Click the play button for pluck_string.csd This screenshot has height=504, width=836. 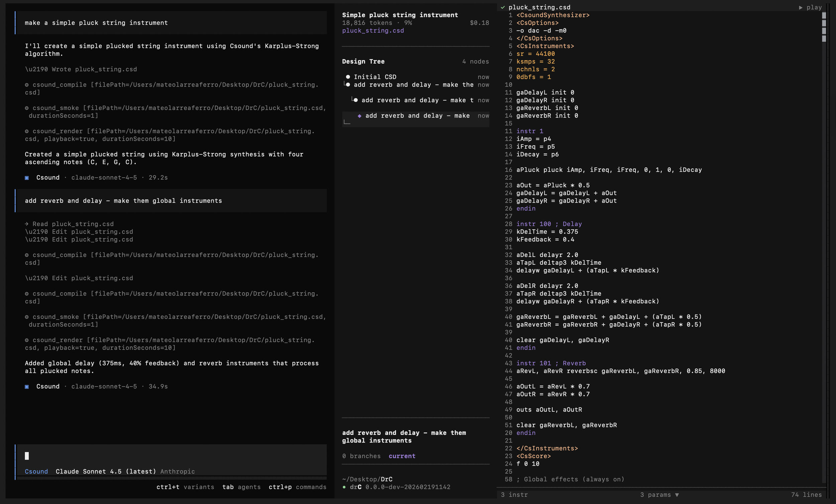810,7
